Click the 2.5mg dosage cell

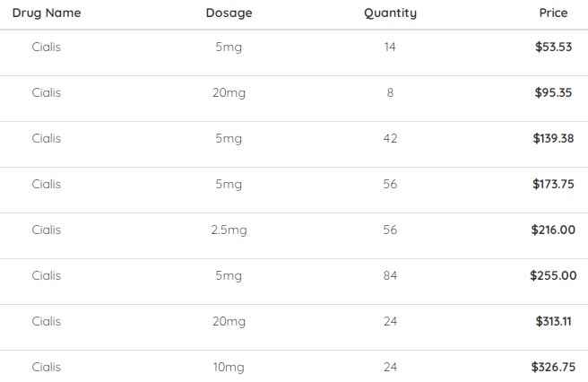(229, 230)
